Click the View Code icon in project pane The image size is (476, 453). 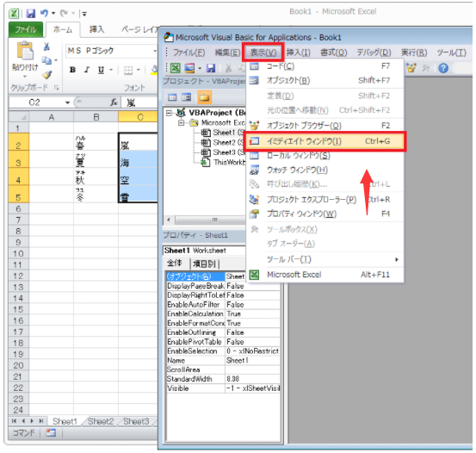172,97
